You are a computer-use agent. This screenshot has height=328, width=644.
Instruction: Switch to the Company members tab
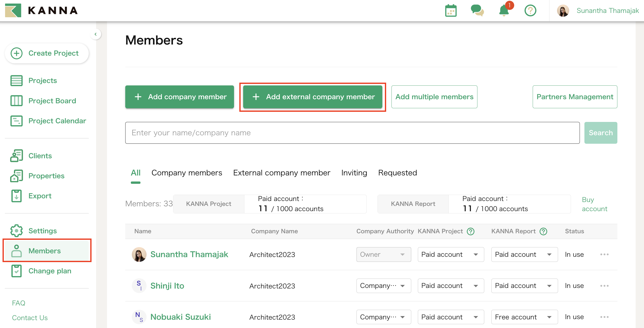click(187, 173)
